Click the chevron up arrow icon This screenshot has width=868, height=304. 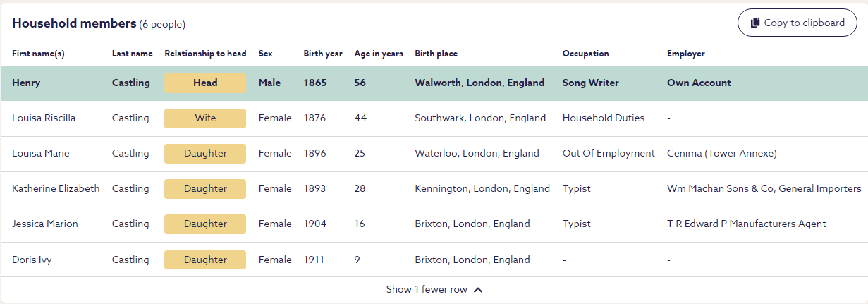478,289
